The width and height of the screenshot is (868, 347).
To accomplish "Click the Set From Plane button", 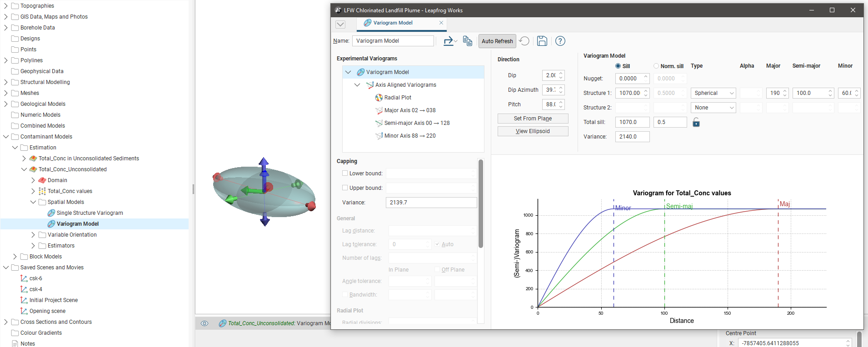I will (533, 119).
